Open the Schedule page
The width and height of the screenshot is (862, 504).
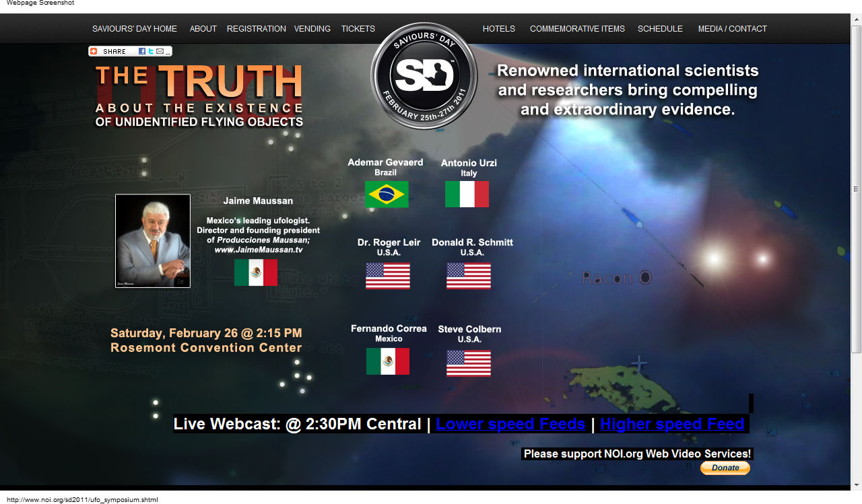(660, 29)
